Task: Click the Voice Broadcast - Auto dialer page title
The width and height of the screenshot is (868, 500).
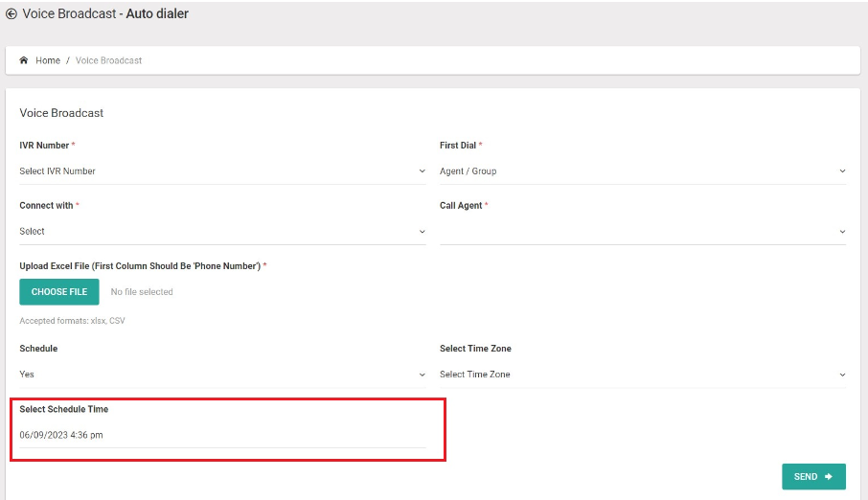Action: (x=105, y=13)
